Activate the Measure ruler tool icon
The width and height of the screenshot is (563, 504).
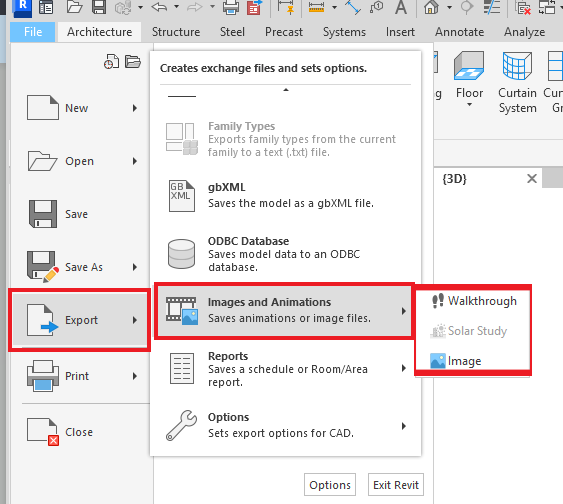(x=316, y=7)
